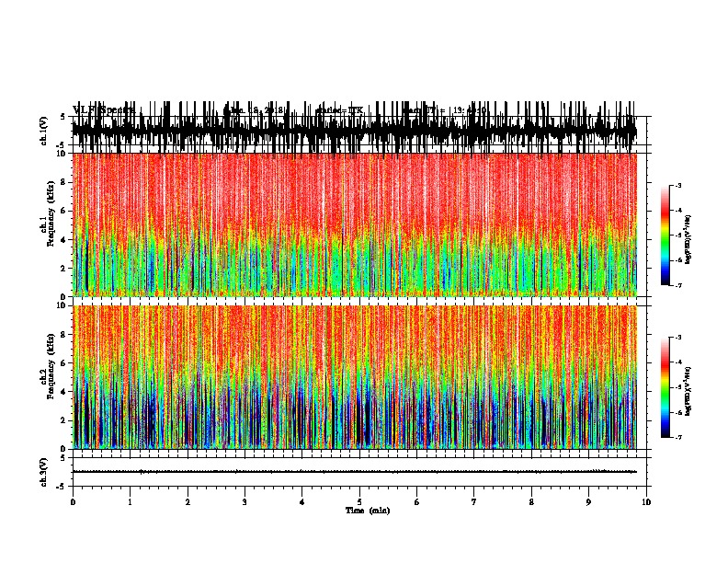Click the 8 kHz tick on ch.1 spectrogram
This screenshot has height=563, width=728.
[63, 182]
